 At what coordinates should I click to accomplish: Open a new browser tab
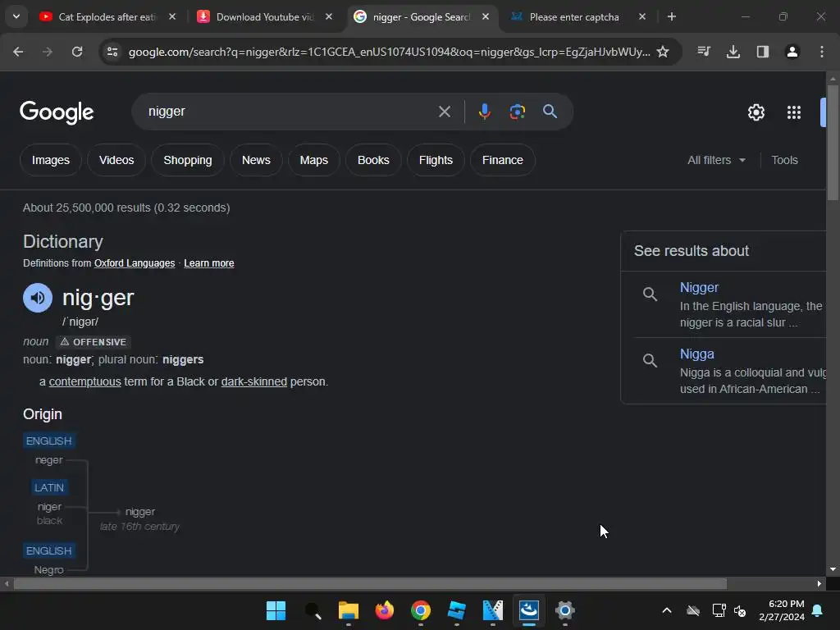[671, 16]
